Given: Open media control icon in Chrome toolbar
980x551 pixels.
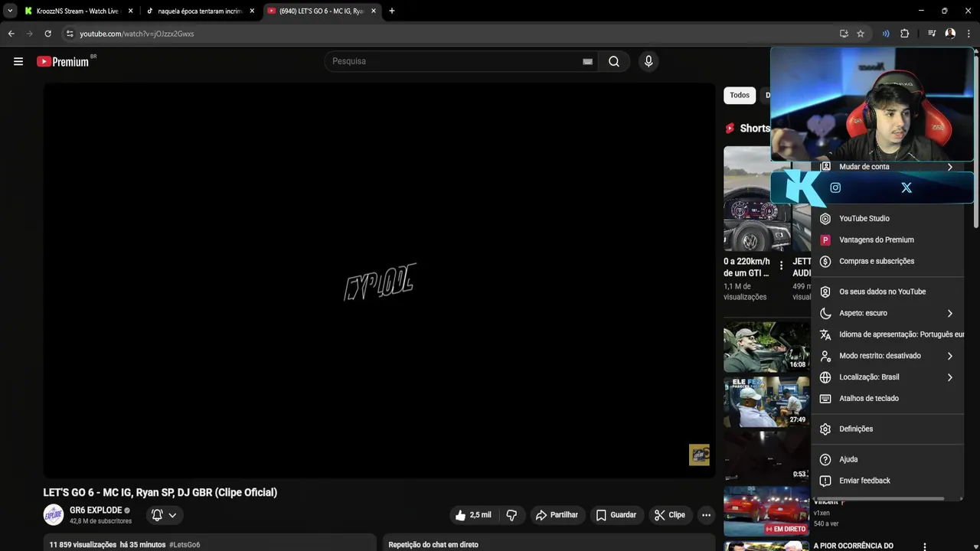Looking at the screenshot, I should point(932,34).
